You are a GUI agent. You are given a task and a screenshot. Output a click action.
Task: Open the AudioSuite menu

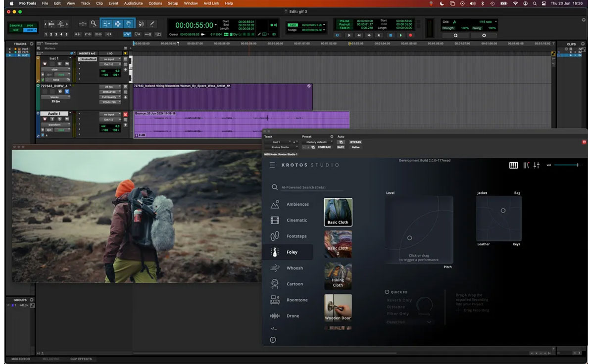point(133,3)
